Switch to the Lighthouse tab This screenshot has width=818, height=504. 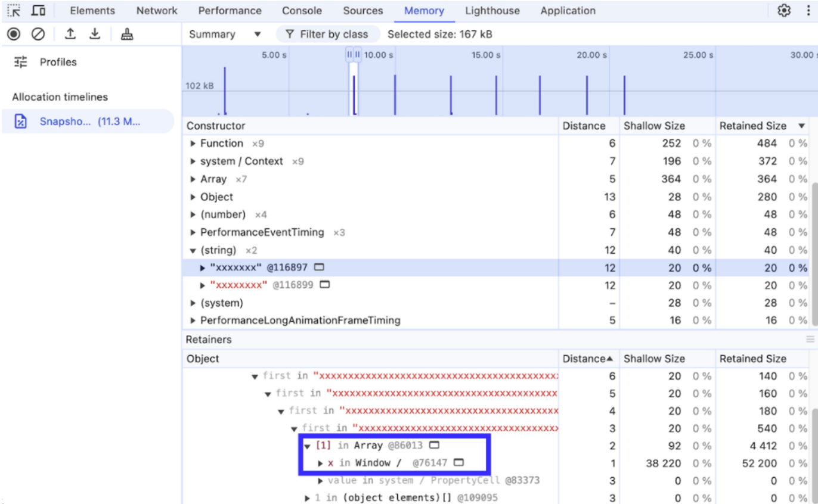[492, 11]
